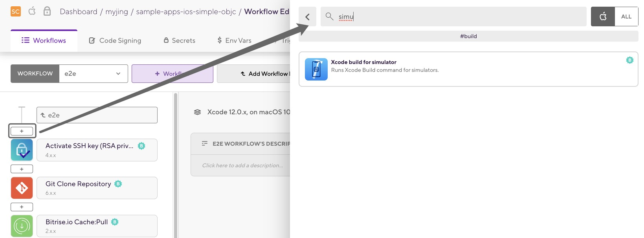Click the Xcode 12.0.x stack text
The image size is (644, 238).
249,112
